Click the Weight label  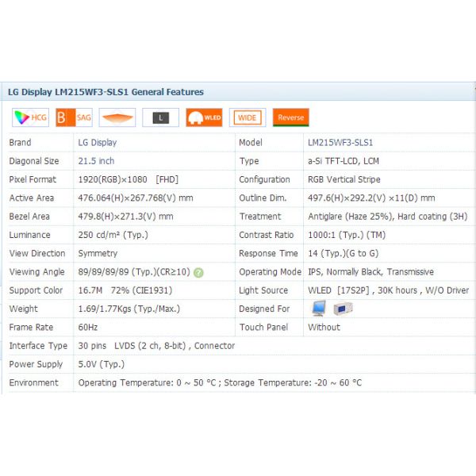pos(23,309)
